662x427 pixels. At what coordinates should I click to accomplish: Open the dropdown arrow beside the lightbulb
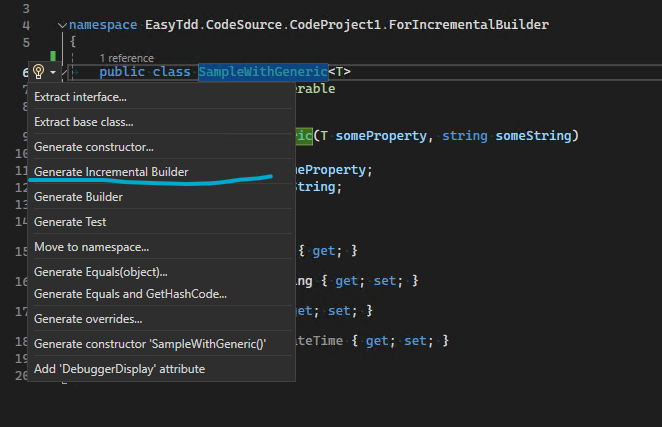click(53, 72)
